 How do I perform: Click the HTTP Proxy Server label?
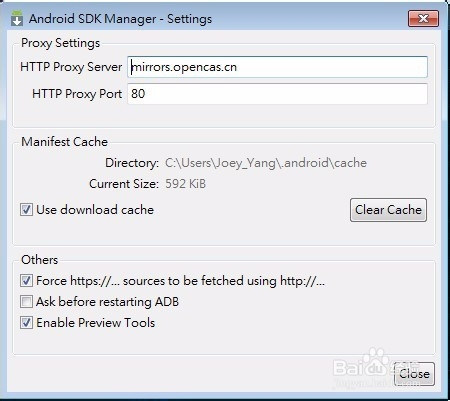[x=71, y=67]
